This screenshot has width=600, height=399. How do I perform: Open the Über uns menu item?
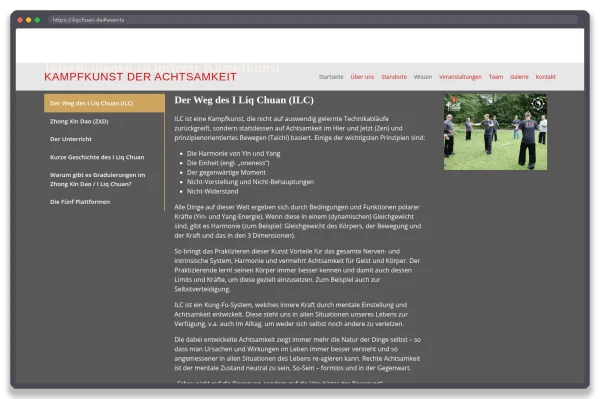pos(362,77)
